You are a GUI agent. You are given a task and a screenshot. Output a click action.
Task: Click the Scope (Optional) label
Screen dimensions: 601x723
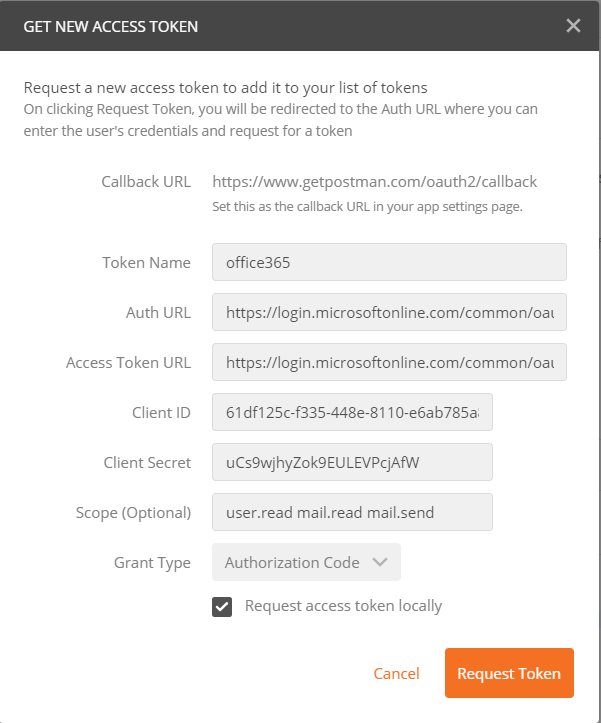click(134, 513)
